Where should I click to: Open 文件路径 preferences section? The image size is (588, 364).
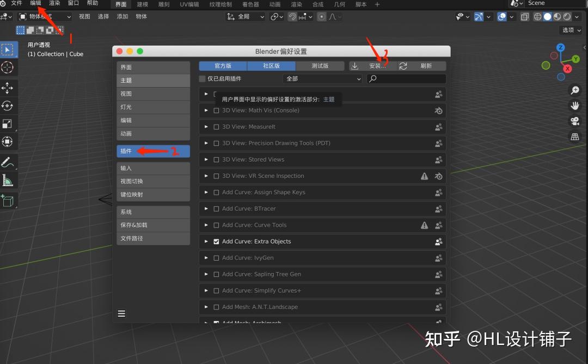click(153, 238)
